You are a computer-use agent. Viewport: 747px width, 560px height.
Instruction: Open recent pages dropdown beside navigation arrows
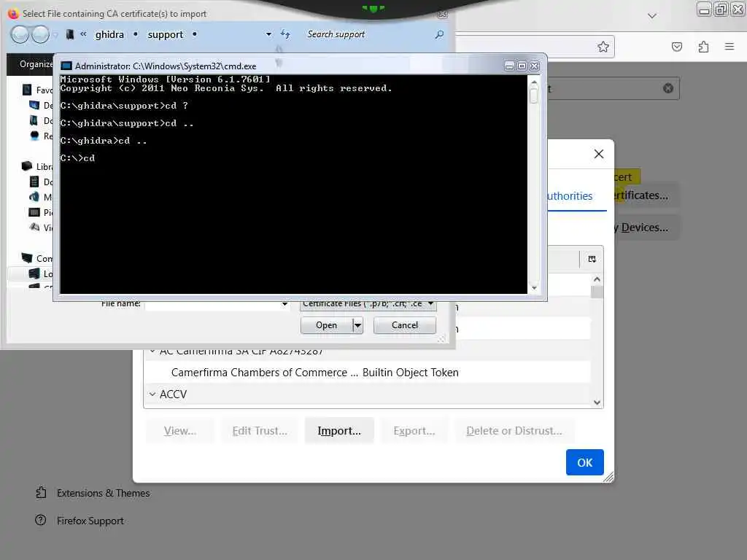(55, 35)
